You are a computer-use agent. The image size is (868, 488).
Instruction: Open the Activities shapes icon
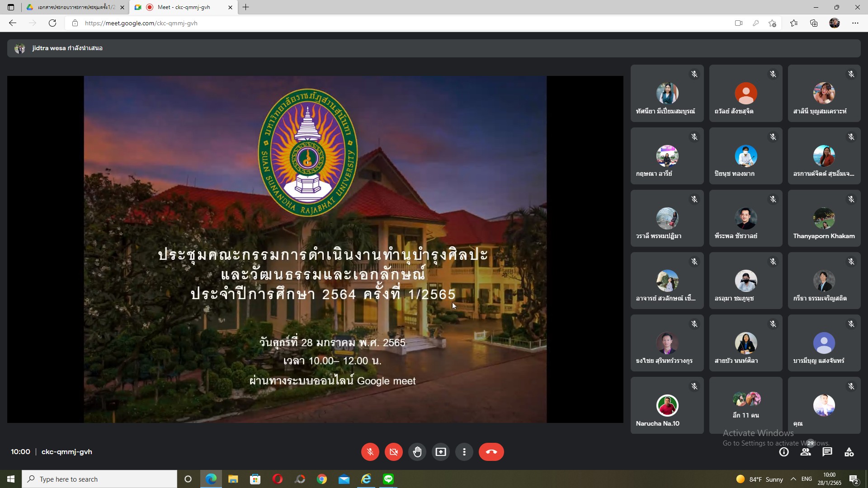pos(849,452)
